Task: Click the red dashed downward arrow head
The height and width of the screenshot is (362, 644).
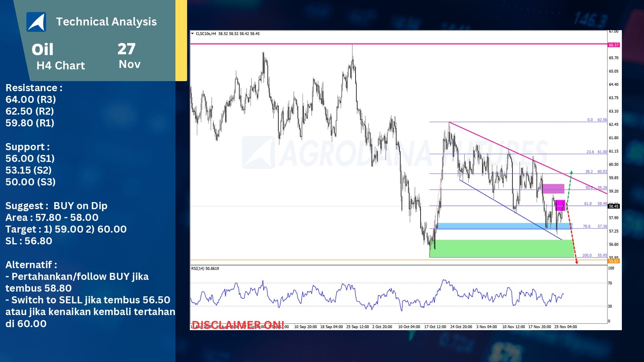Action: click(577, 262)
